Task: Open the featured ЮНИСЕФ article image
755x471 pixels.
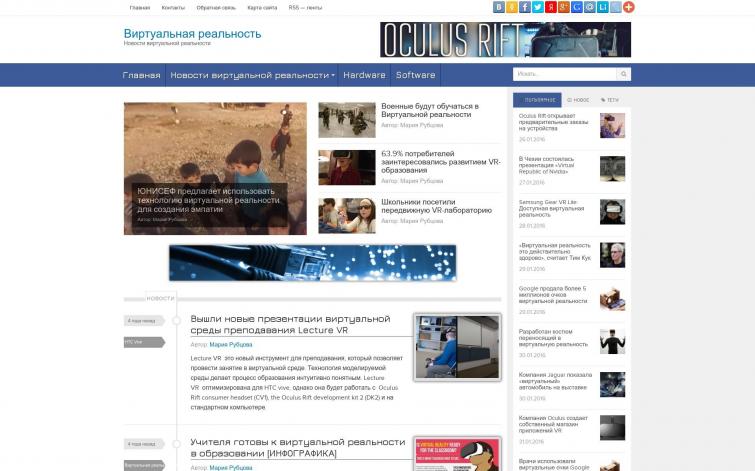Action: (x=215, y=169)
